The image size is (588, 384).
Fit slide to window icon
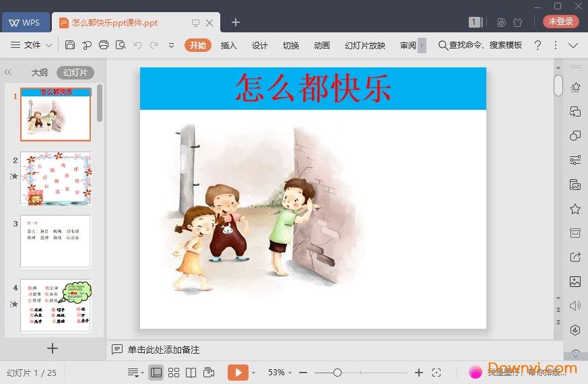click(x=436, y=373)
